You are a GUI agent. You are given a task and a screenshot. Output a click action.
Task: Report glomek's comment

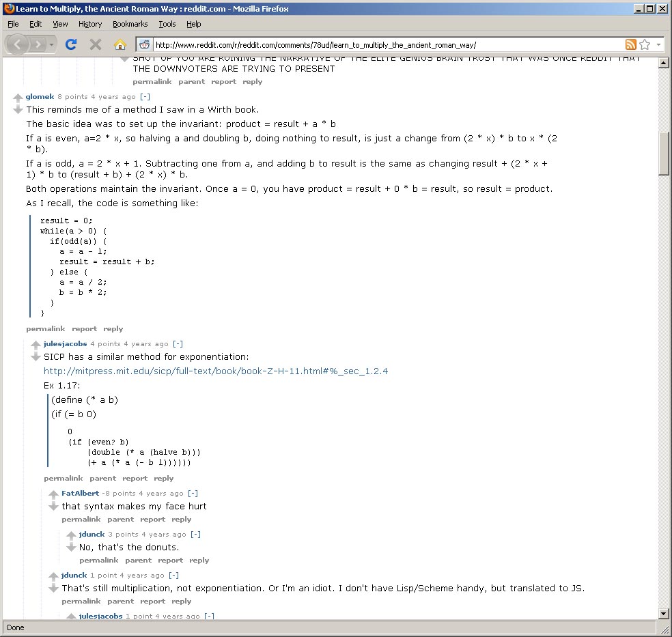85,329
